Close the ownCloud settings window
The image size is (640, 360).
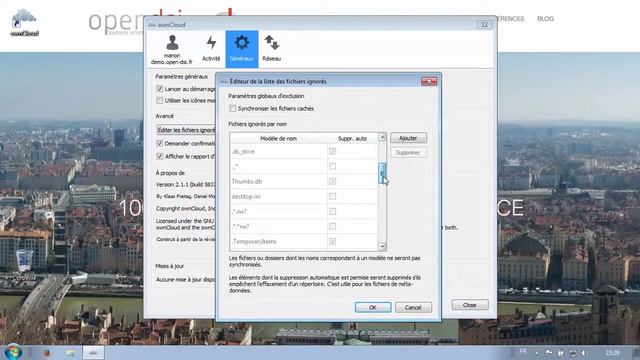[x=484, y=25]
